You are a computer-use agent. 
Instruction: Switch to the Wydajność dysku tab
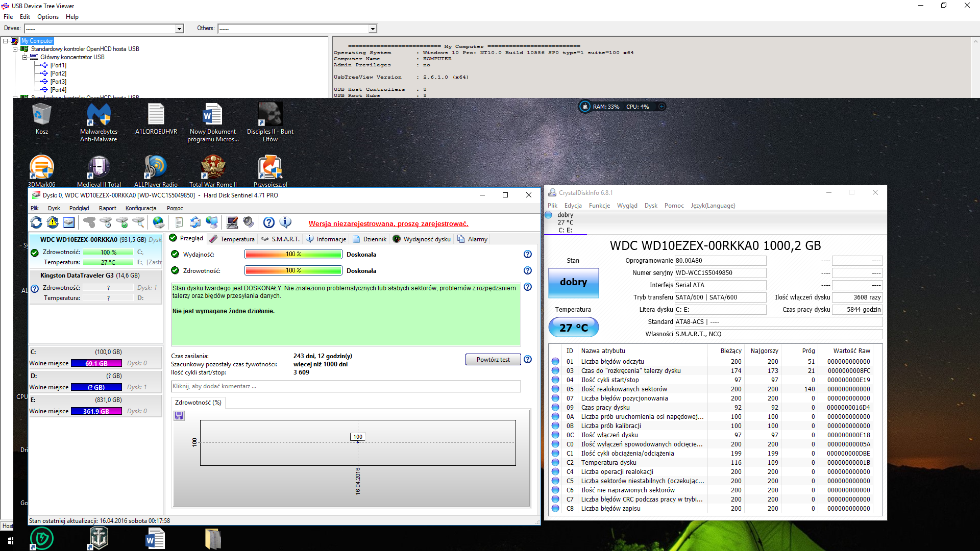click(x=422, y=239)
